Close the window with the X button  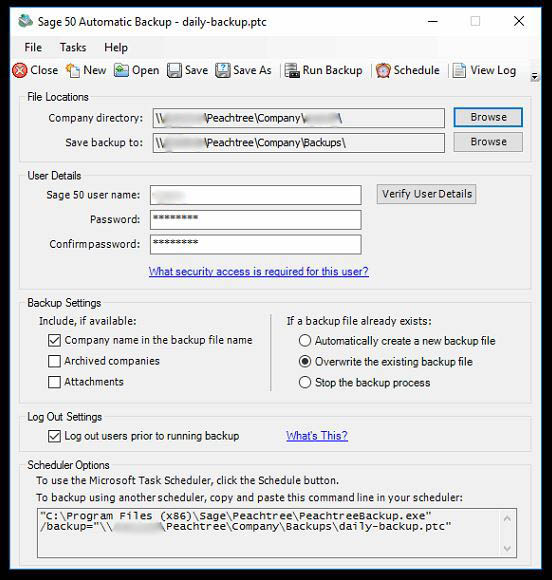[519, 21]
